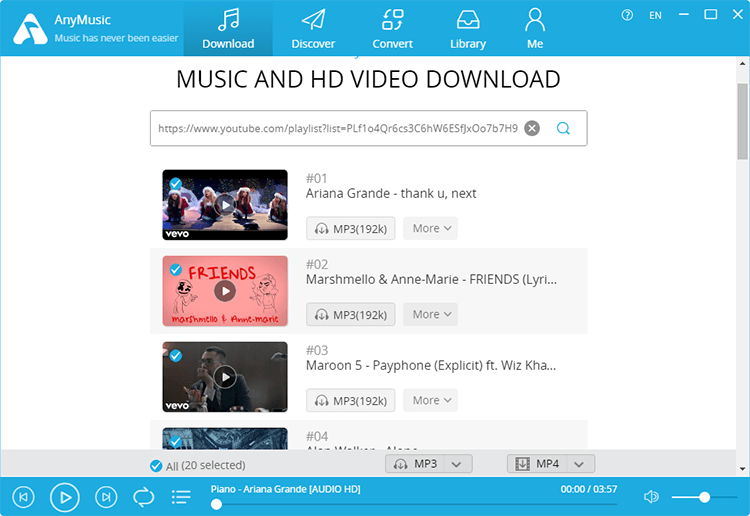Viewport: 750px width, 516px height.
Task: Play preview of Payphone thumbnail
Action: point(225,377)
